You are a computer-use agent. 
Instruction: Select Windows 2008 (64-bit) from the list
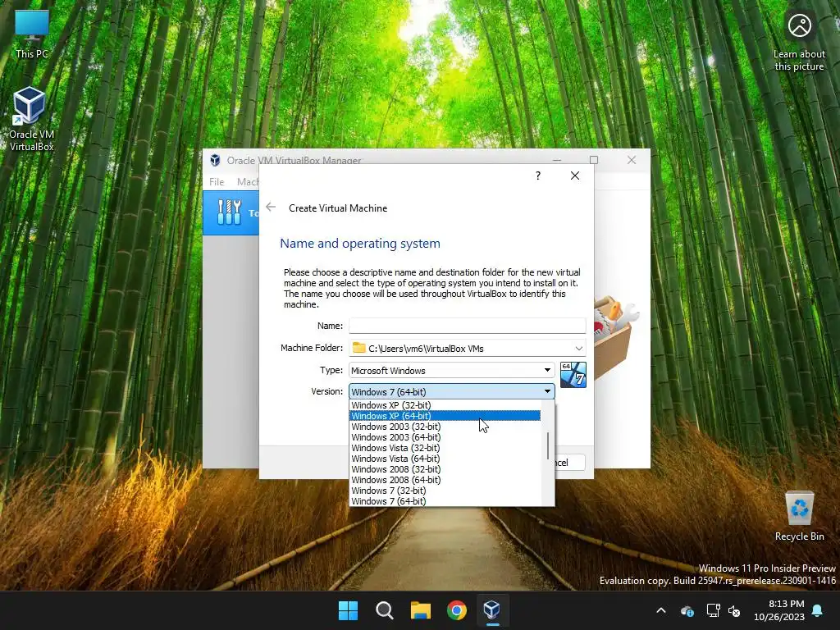[x=445, y=481]
